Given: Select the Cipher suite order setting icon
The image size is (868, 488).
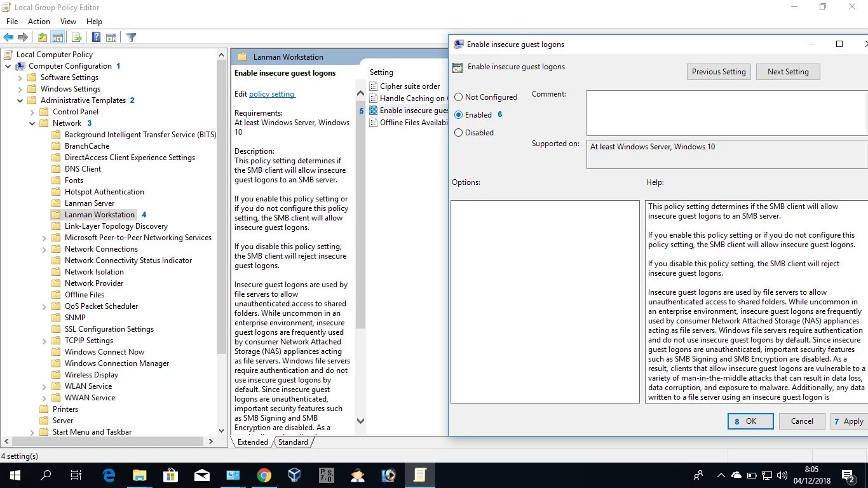Looking at the screenshot, I should click(374, 86).
